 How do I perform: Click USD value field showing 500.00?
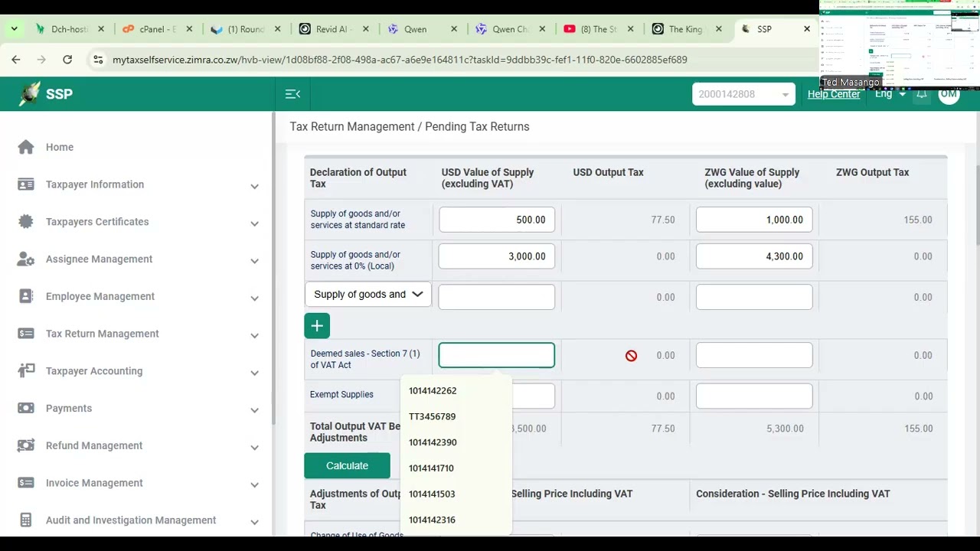[497, 220]
